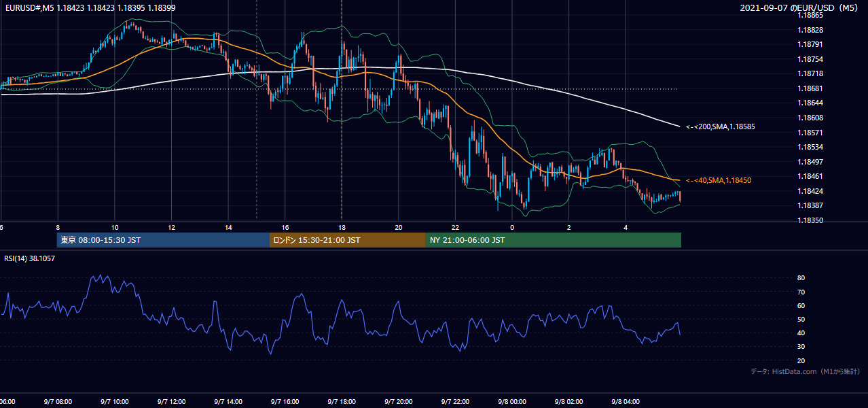This screenshot has width=868, height=408.
Task: Click price level 1.18534 on axis
Action: coord(812,147)
